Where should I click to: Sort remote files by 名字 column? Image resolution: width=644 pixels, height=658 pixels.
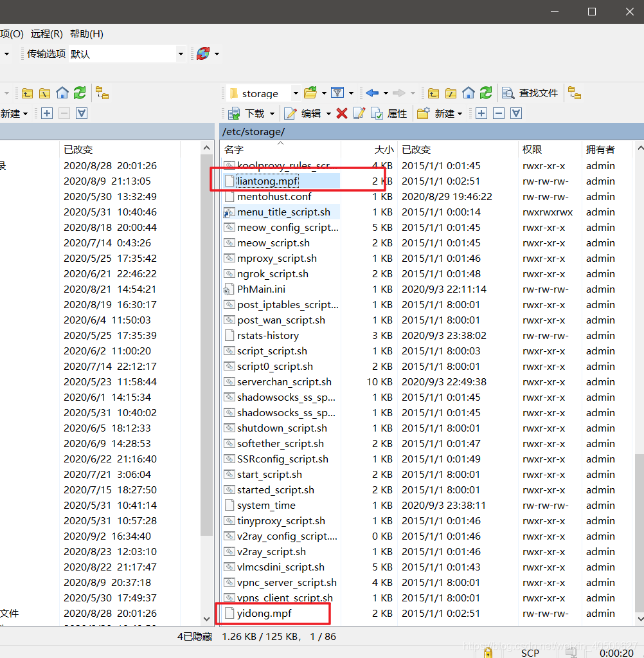click(280, 149)
